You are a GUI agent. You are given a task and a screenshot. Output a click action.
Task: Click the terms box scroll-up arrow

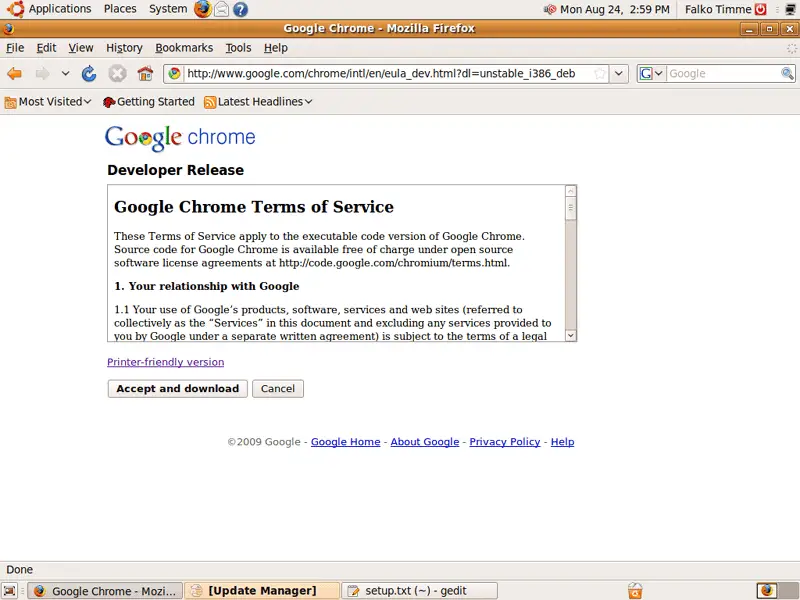coord(570,191)
